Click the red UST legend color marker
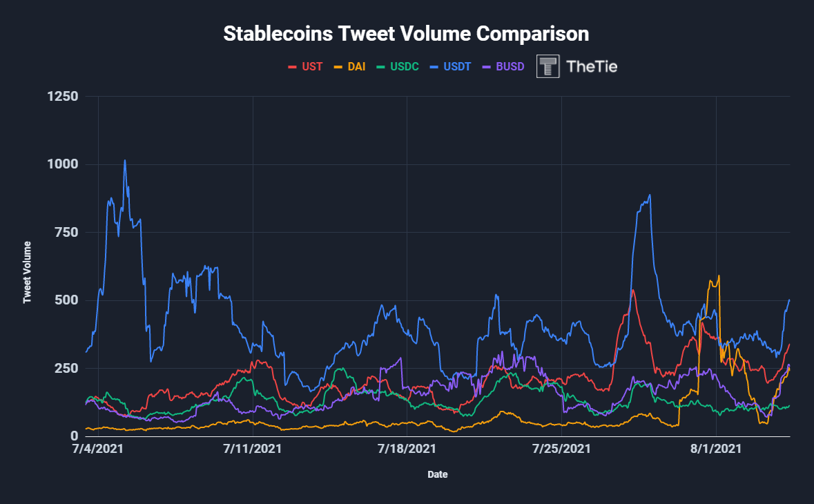 click(292, 67)
